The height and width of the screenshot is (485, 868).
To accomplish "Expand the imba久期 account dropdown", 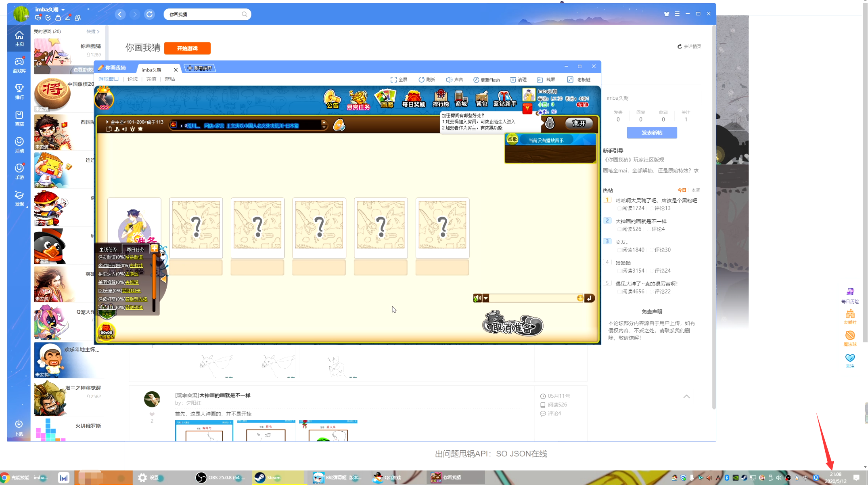I will click(63, 10).
